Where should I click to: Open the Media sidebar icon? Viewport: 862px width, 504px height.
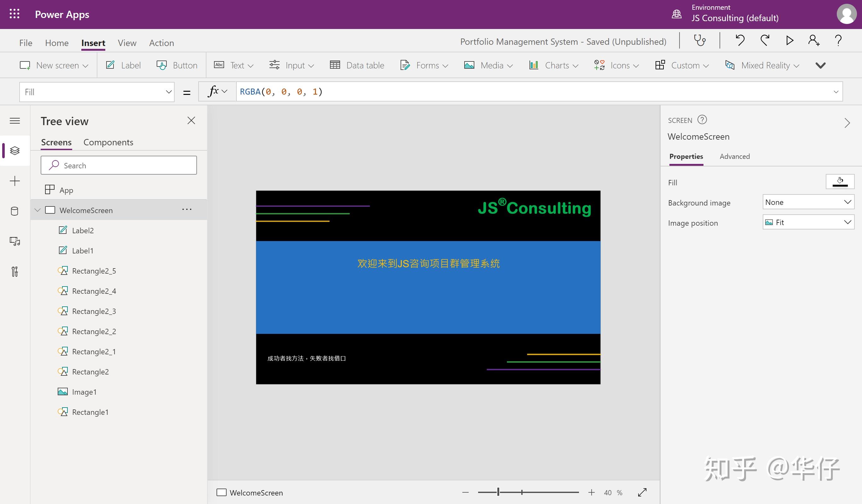pyautogui.click(x=15, y=241)
